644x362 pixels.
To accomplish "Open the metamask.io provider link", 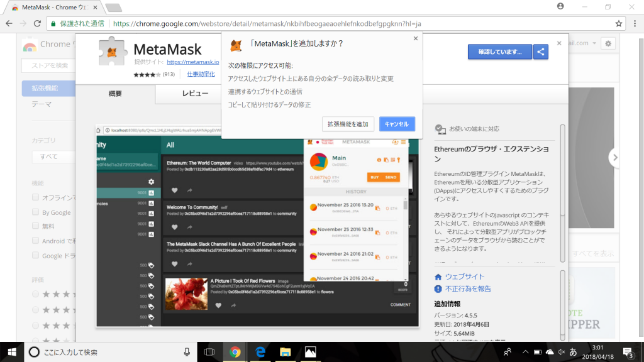I will click(192, 62).
